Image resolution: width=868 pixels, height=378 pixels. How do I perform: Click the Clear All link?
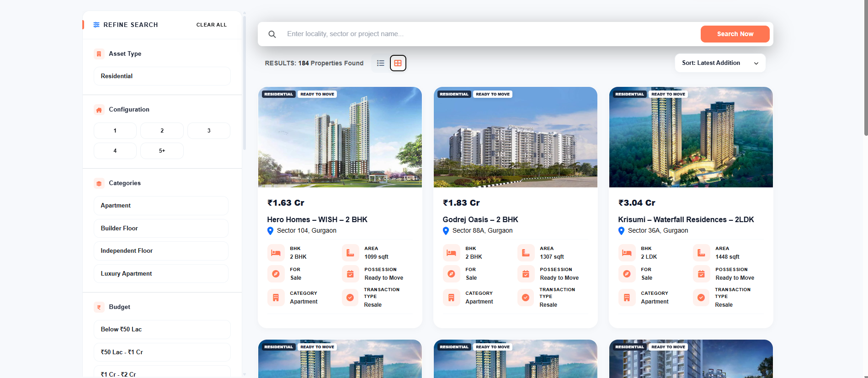click(212, 25)
